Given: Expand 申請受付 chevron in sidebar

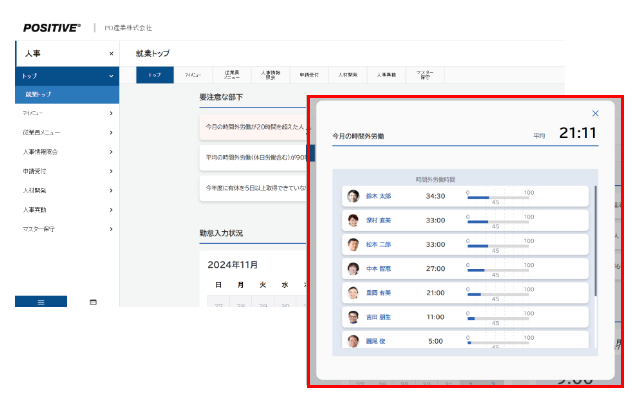Looking at the screenshot, I should click(x=111, y=171).
